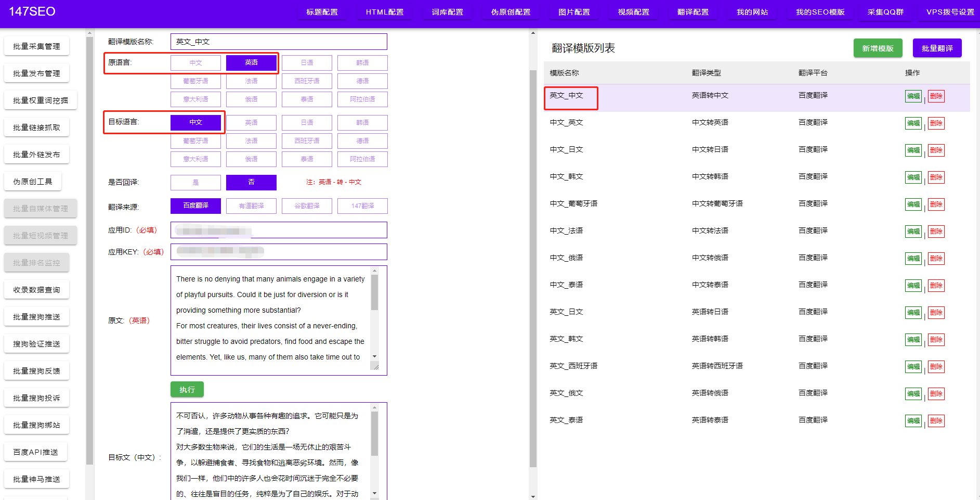The image size is (980, 500).
Task: Click the 应用KEY input field
Action: (x=279, y=251)
